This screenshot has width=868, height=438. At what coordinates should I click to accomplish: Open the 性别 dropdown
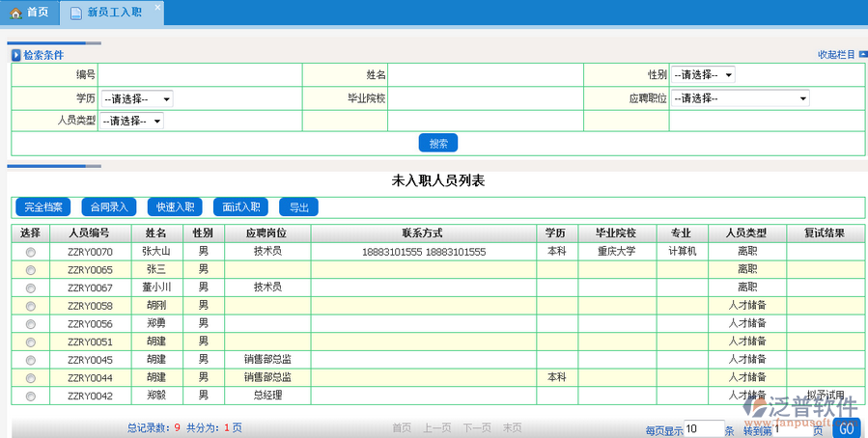click(x=703, y=75)
